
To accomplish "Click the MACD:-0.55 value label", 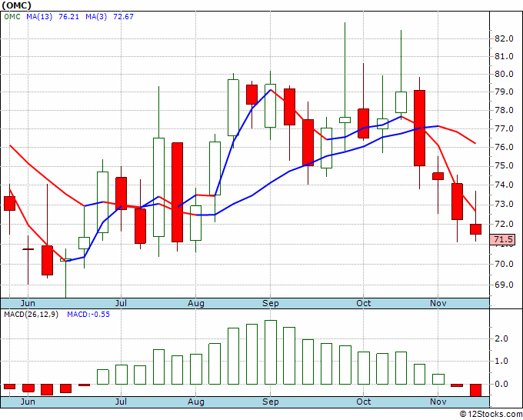I will (88, 315).
